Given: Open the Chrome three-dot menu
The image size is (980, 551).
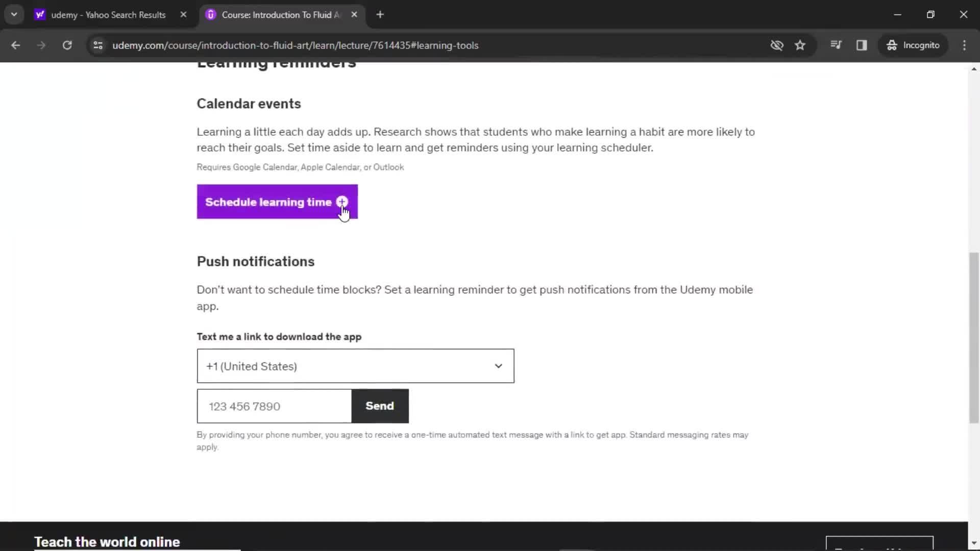Looking at the screenshot, I should coord(964,45).
